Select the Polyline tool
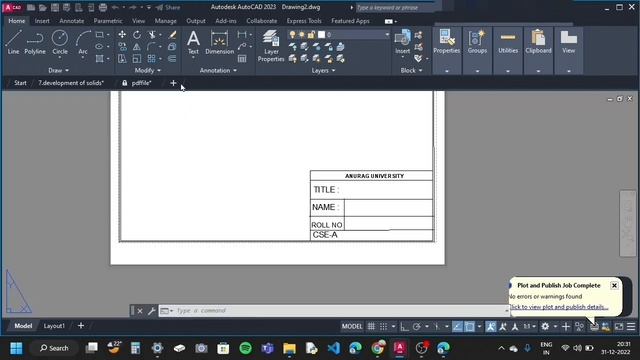This screenshot has height=360, width=640. coord(35,42)
